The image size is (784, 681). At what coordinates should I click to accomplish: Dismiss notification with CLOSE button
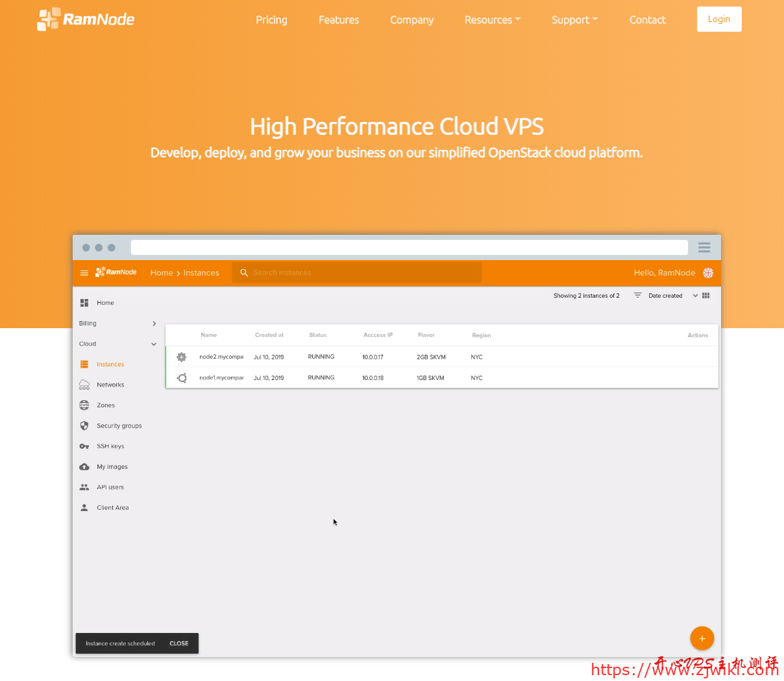click(179, 644)
